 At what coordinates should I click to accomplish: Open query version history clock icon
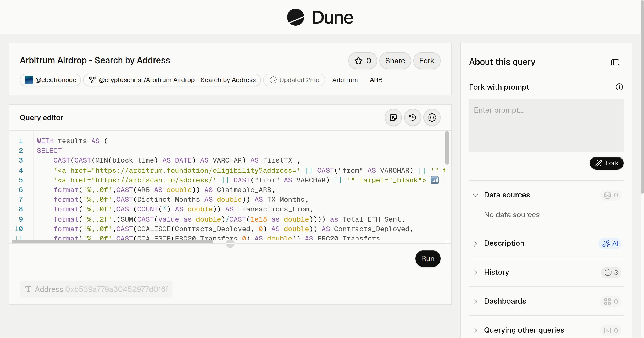pyautogui.click(x=413, y=117)
